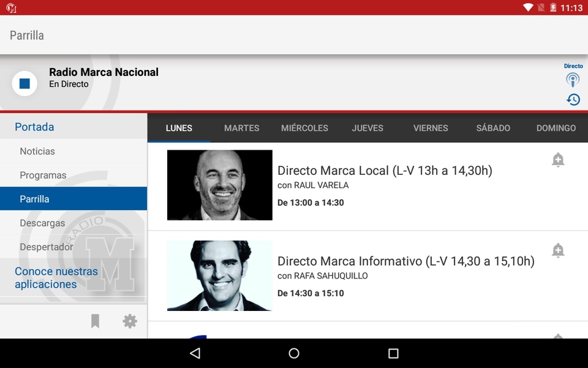Select Parrilla in the sidebar

point(73,199)
